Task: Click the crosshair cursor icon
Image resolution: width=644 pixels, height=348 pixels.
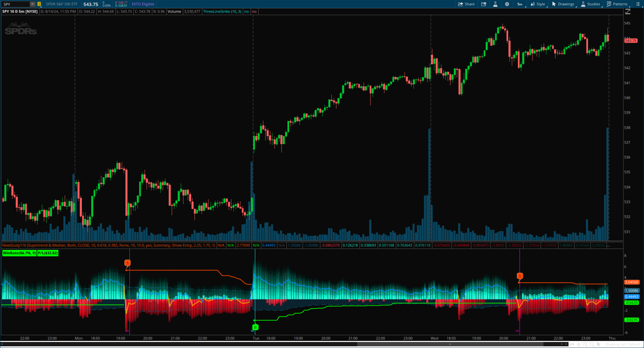Action: click(579, 344)
